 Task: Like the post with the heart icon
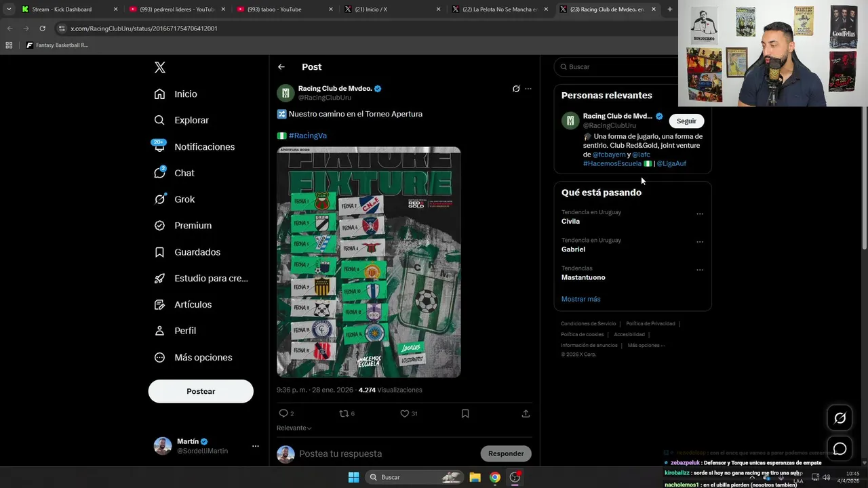405,413
